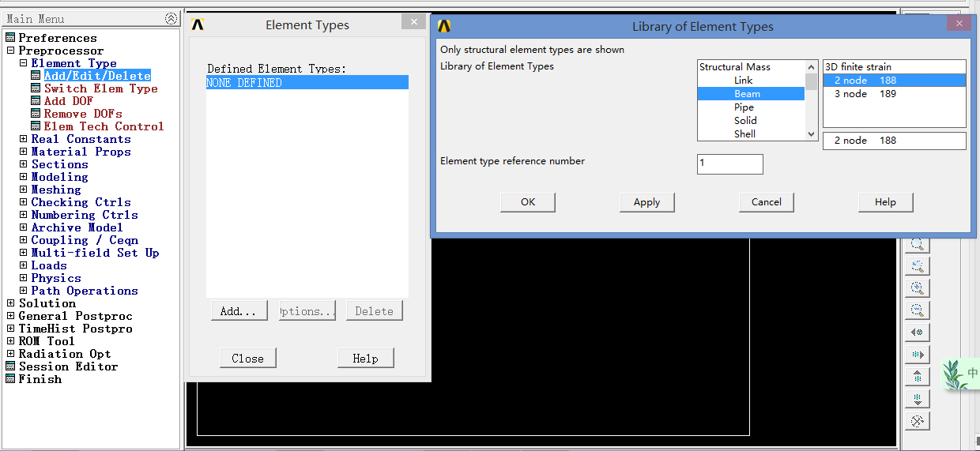Expand the Loads node

pos(23,265)
